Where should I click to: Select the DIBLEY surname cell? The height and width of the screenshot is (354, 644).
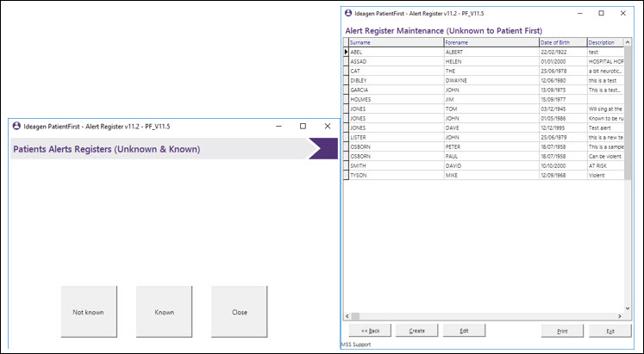point(397,80)
